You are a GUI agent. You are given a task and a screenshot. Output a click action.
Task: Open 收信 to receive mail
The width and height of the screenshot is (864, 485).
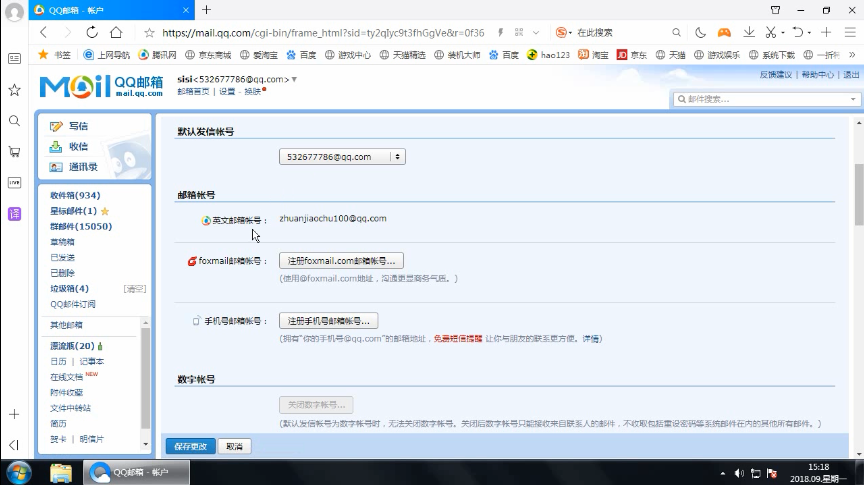(x=58, y=146)
